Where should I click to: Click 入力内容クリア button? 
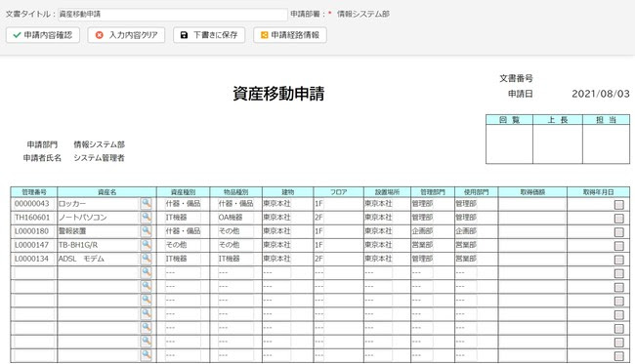[126, 35]
